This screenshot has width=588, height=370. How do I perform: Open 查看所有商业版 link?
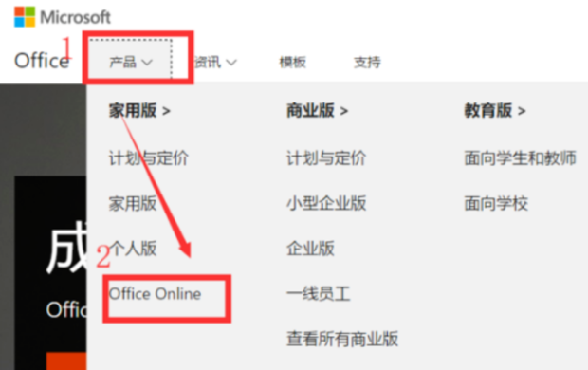click(x=342, y=339)
